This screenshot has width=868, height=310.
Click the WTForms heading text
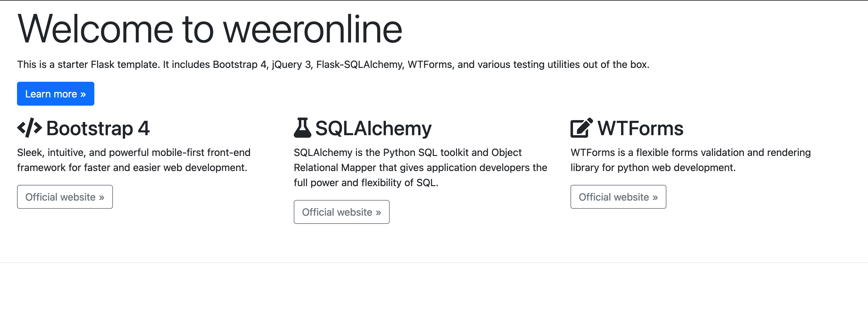pos(640,128)
